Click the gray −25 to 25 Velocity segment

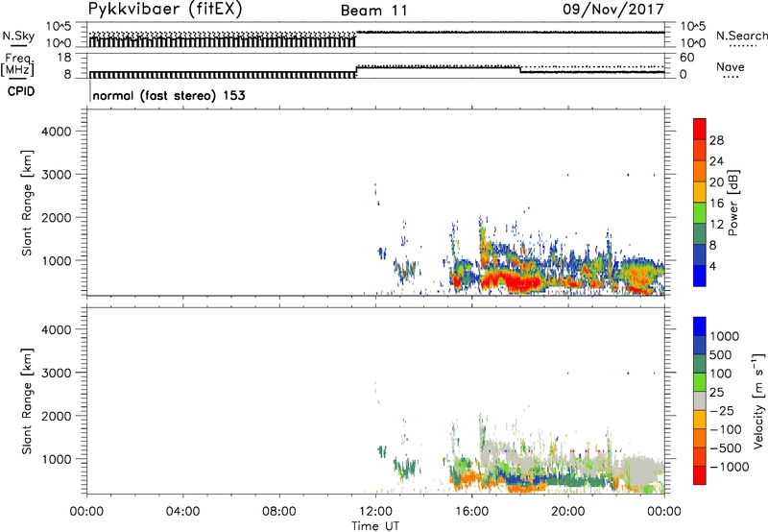click(x=700, y=401)
